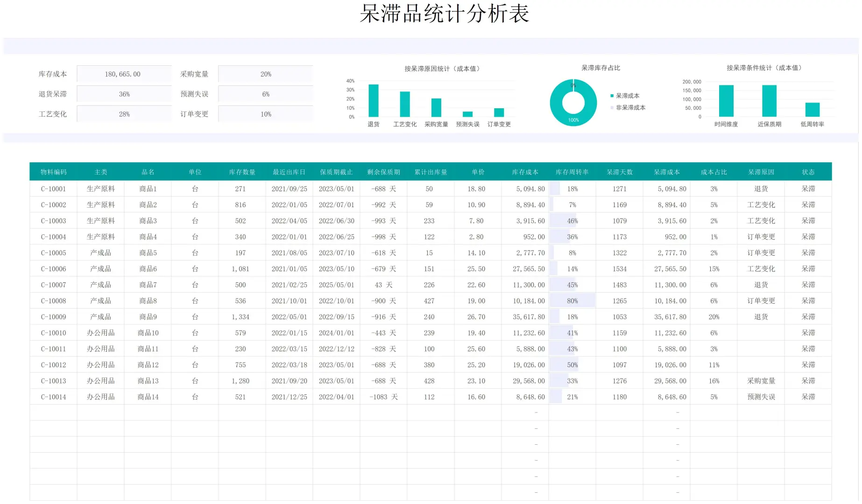
Task: Click the 采购宽量 value 20%
Action: [x=266, y=74]
